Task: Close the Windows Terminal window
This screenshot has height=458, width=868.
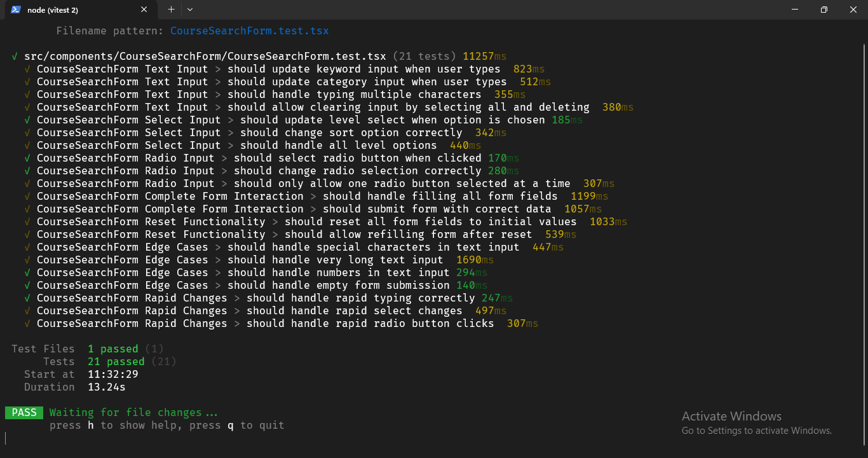Action: coord(853,10)
